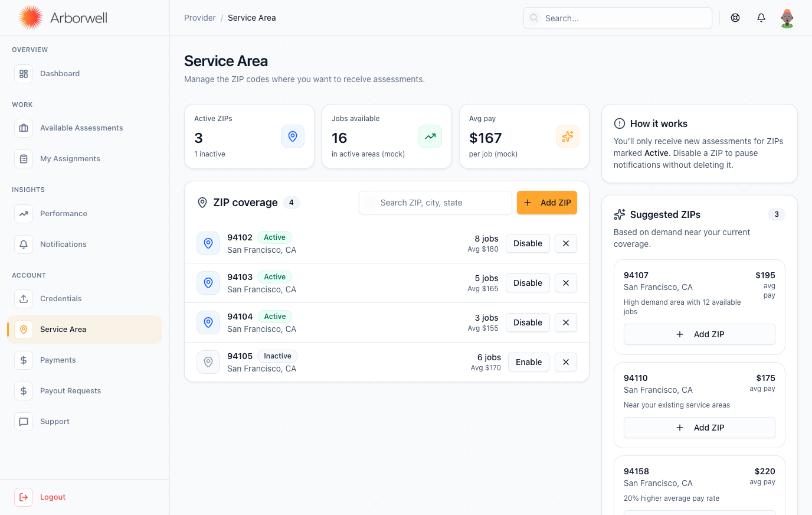Screen dimensions: 812x515
Task: Click the Active ZIPs location pin icon
Action: point(293,136)
